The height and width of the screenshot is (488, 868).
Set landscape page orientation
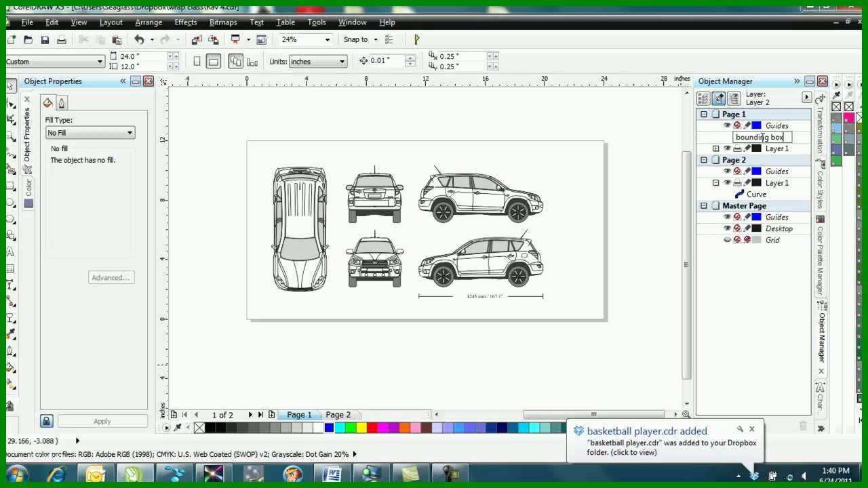[213, 62]
